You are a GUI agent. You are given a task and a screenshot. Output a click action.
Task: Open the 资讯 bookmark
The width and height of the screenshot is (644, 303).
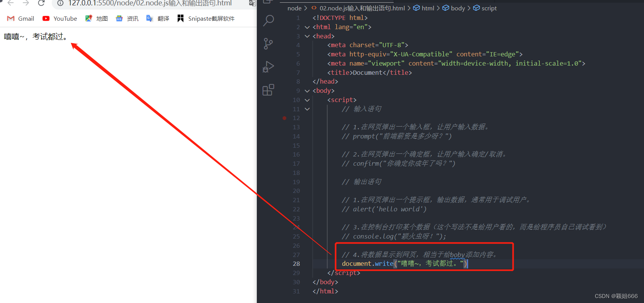tap(127, 18)
